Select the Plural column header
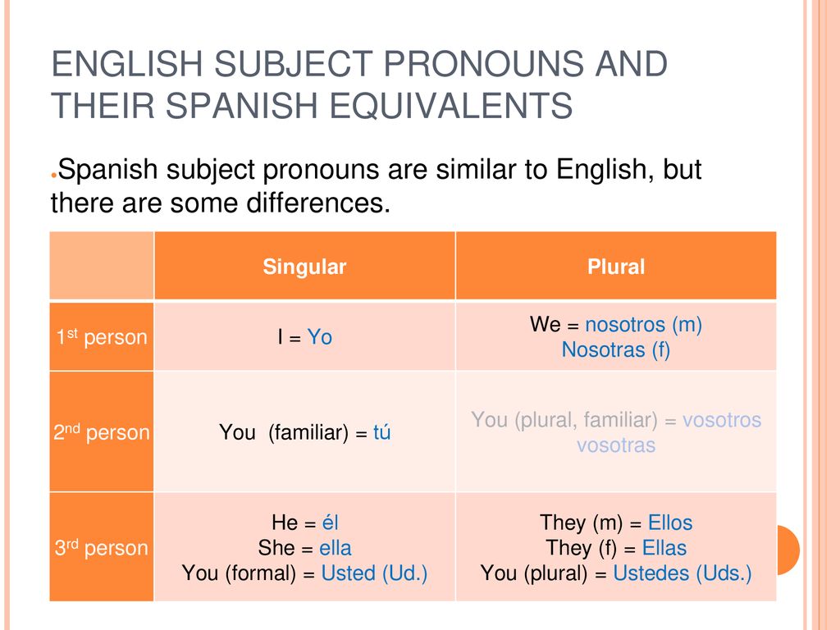 616,267
